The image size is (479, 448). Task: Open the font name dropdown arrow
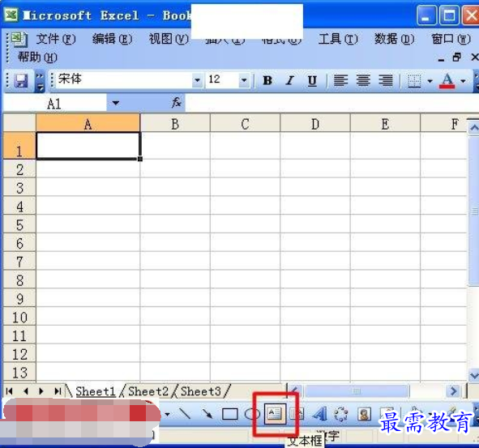(x=197, y=80)
